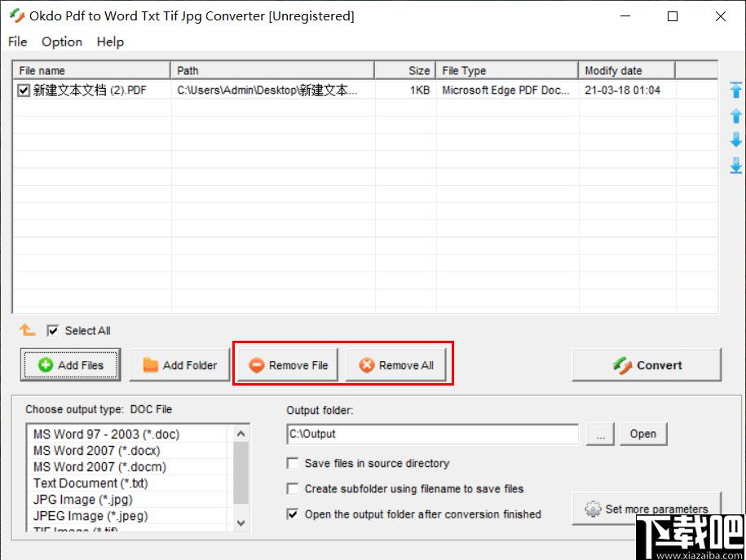Click output type list scroll up arrow
This screenshot has height=560, width=746.
point(241,434)
